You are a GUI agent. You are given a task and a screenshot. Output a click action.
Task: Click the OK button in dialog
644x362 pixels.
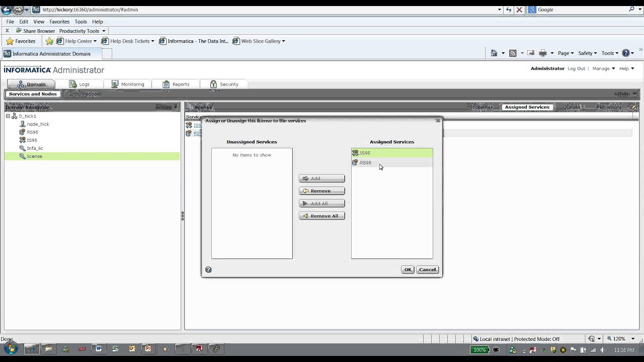[x=408, y=269]
